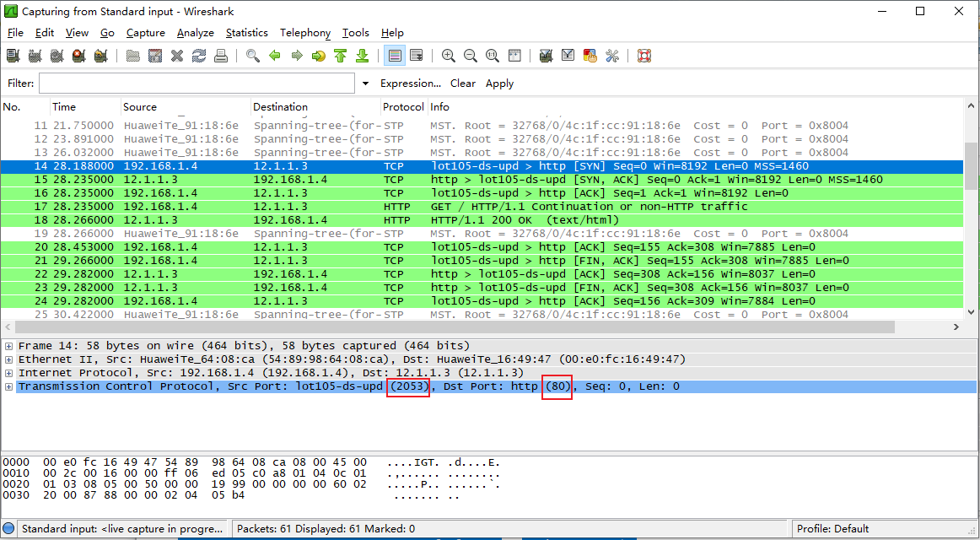The image size is (980, 540).
Task: Sort by the Protocol column header
Action: 403,107
